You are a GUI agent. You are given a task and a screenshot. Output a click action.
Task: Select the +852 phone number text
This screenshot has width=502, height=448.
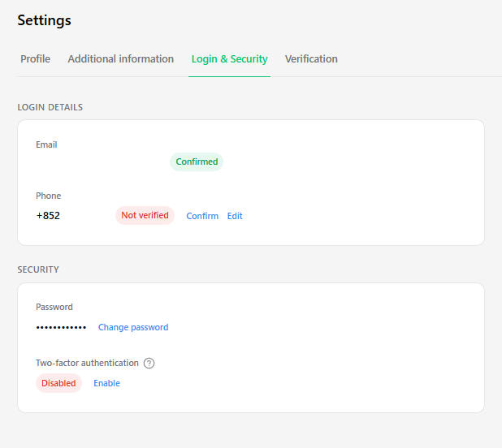[48, 216]
